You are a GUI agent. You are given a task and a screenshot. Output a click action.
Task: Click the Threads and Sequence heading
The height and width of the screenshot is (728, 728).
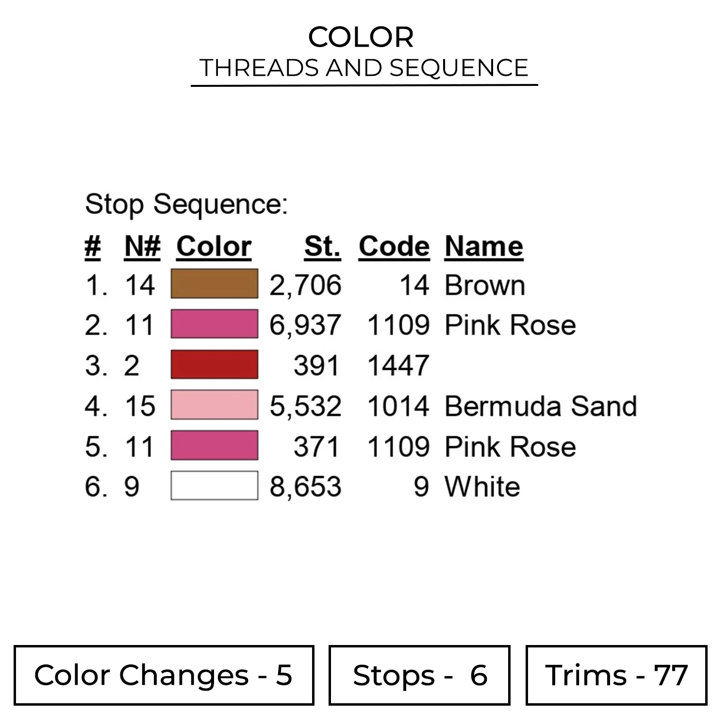(364, 68)
